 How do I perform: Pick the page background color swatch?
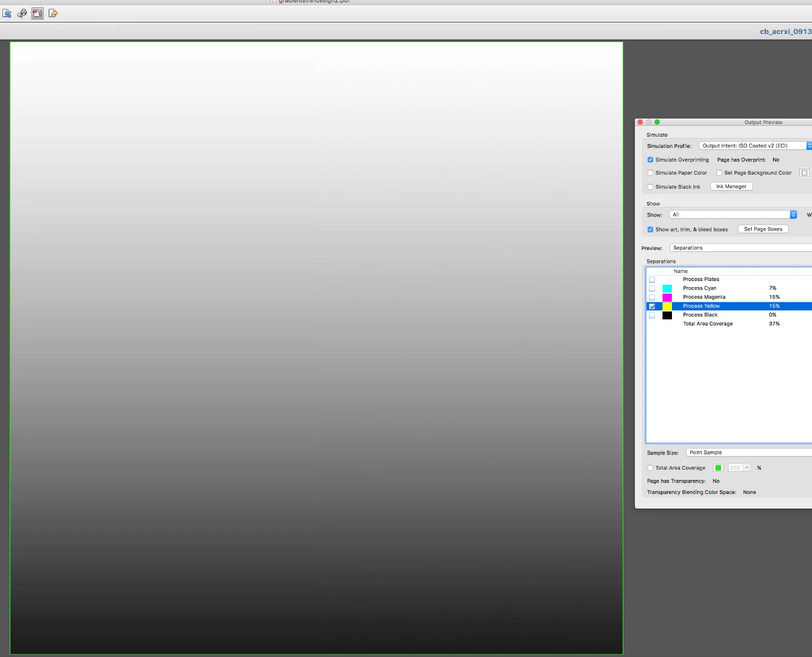804,173
